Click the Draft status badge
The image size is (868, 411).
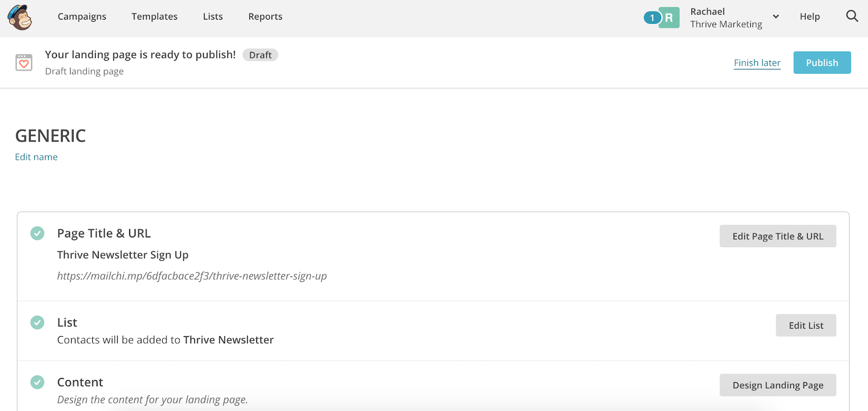[x=260, y=55]
